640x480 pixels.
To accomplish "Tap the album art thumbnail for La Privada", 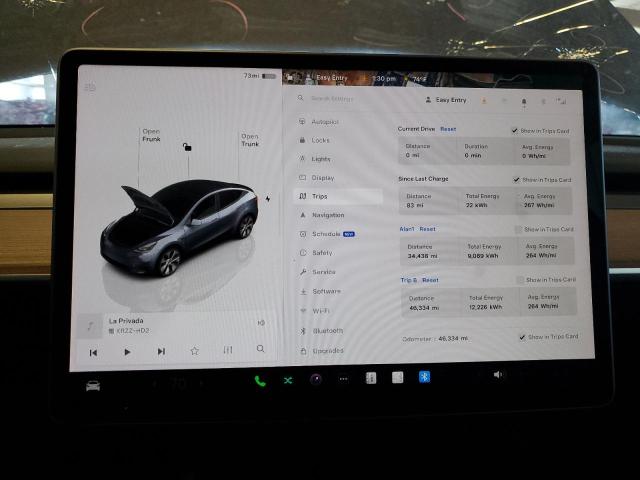I will point(90,326).
